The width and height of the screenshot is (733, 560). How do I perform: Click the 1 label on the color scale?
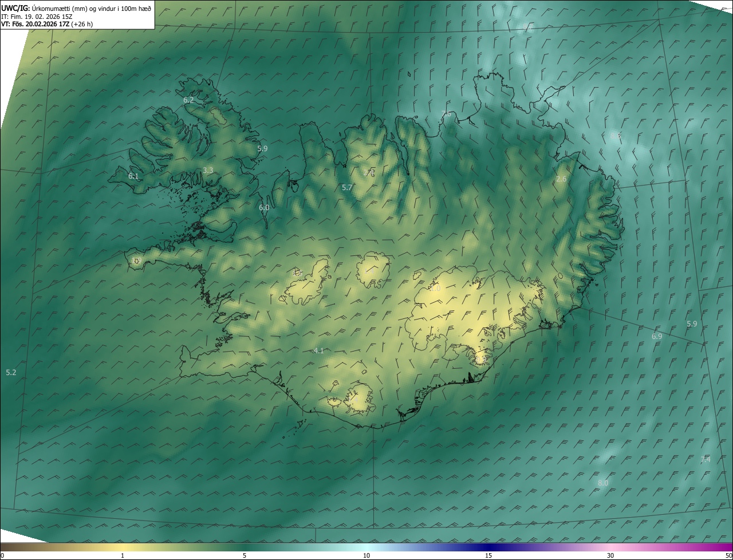point(123,555)
